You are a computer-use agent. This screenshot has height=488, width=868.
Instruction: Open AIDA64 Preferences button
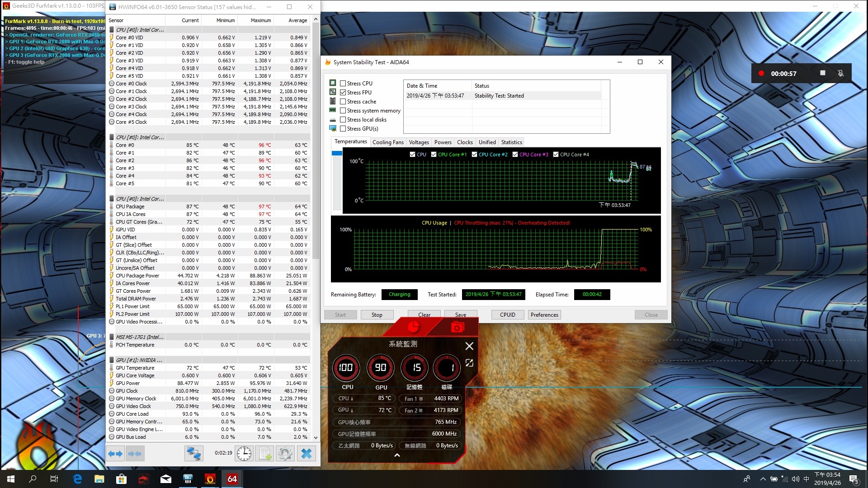click(x=544, y=315)
